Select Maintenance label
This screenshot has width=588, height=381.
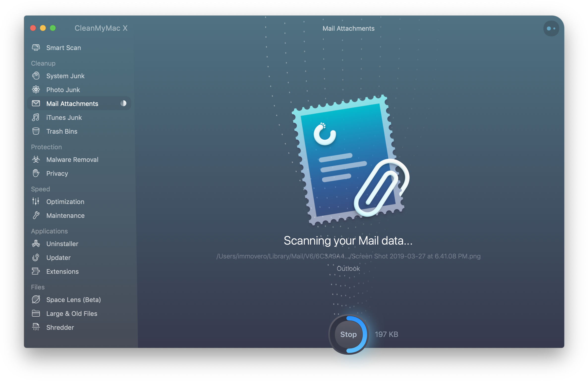point(65,216)
